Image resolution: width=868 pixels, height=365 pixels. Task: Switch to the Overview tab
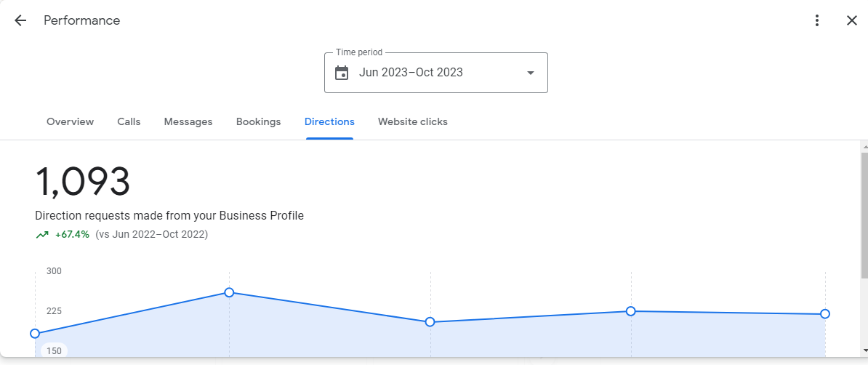71,122
